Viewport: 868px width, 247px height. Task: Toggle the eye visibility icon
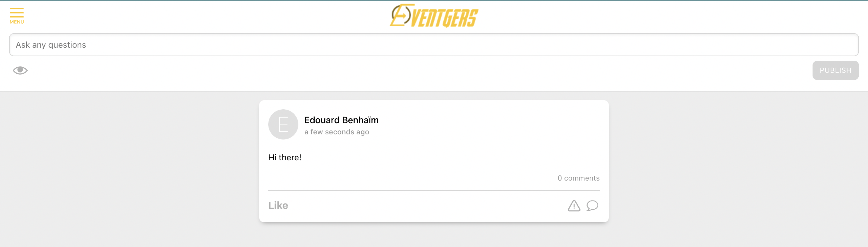20,70
